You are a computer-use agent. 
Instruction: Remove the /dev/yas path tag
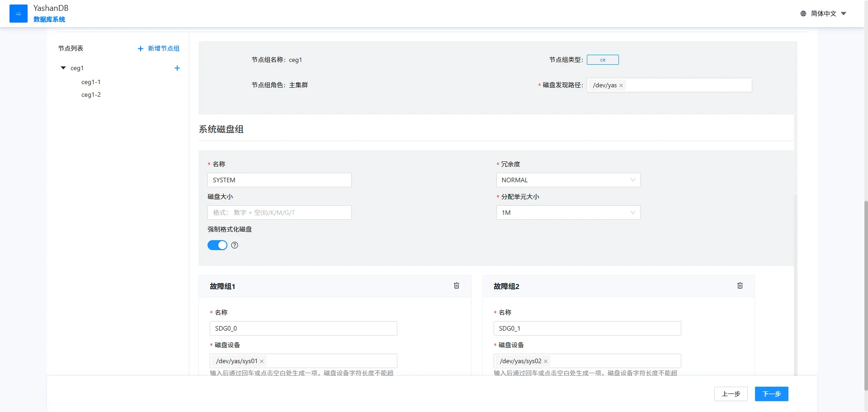[621, 85]
